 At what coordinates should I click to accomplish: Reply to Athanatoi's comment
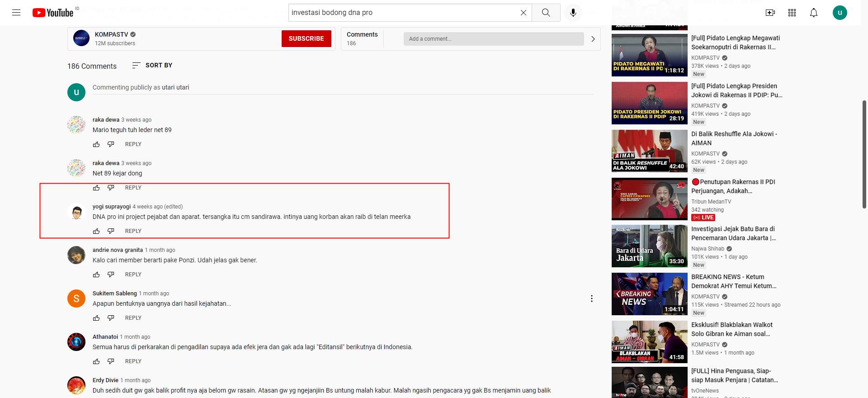click(133, 361)
